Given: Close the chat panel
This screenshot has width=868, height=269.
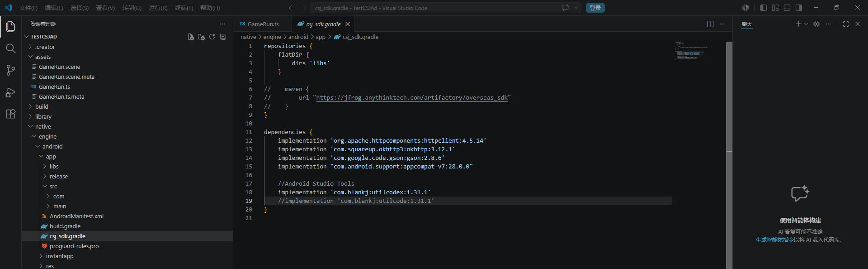Looking at the screenshot, I should pos(858,24).
